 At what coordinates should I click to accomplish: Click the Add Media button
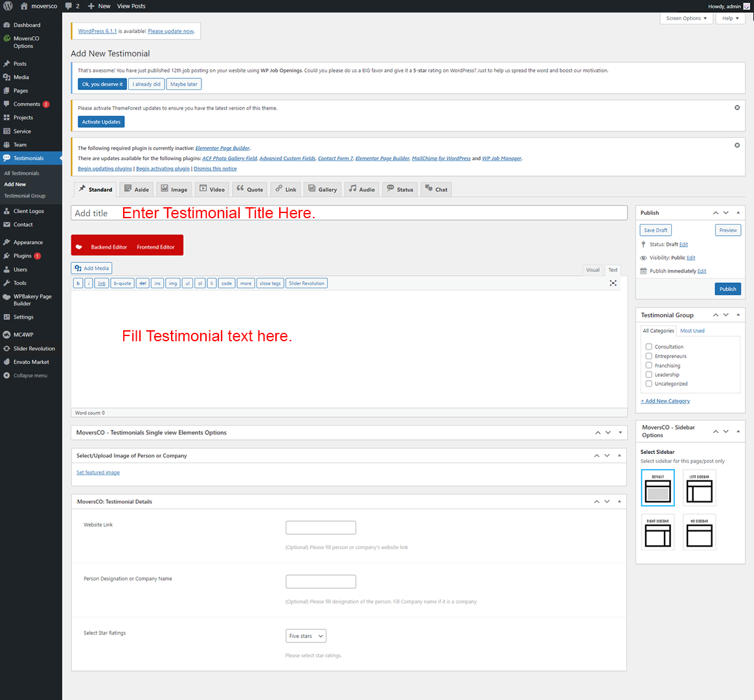pyautogui.click(x=91, y=268)
